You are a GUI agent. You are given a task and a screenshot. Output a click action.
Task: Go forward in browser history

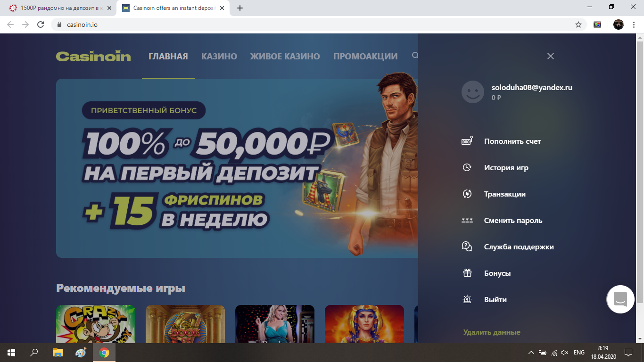pos(25,25)
